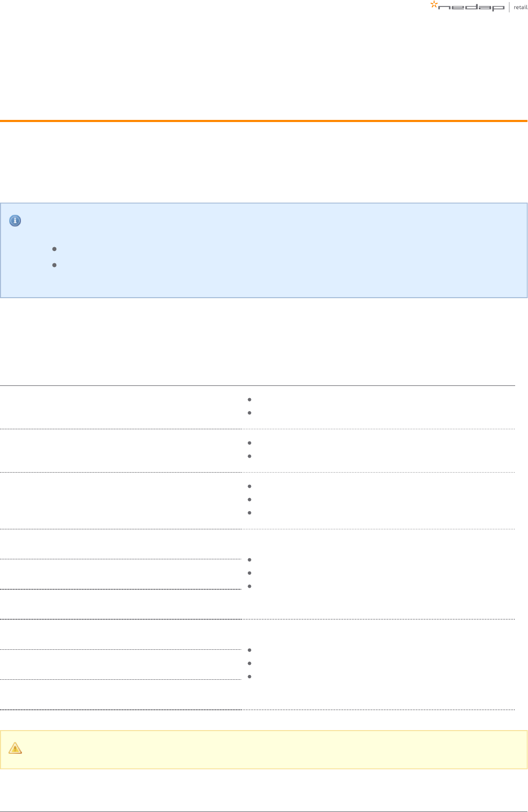The height and width of the screenshot is (812, 528).
Task: Click the orange star in nedap logo
Action: click(434, 5)
